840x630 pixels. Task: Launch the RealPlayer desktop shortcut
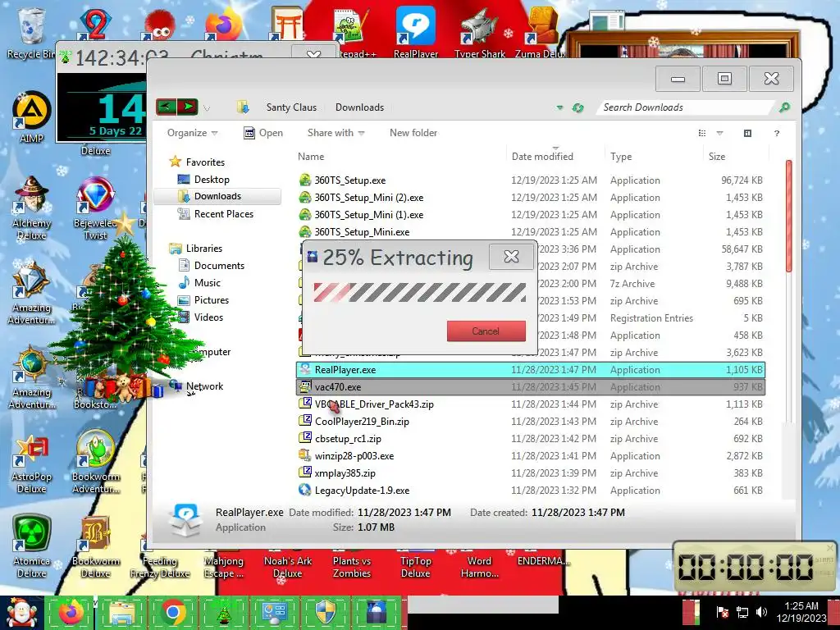pos(416,32)
